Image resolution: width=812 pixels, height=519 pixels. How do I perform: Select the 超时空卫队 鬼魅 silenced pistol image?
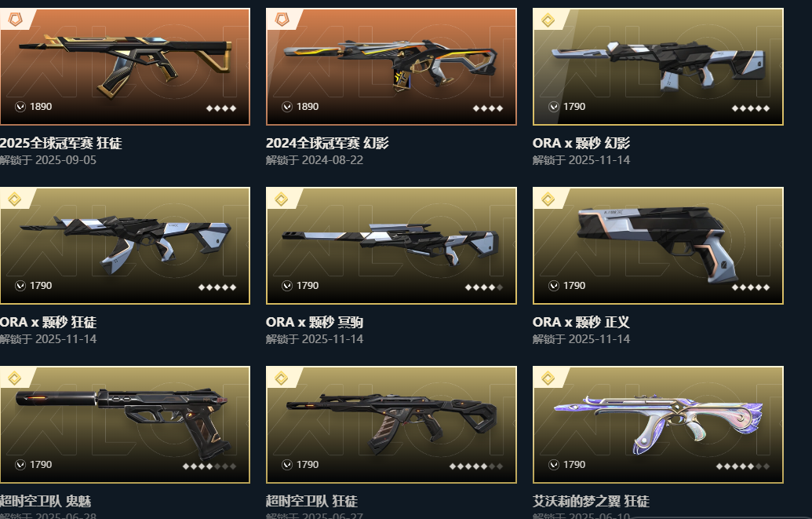point(125,425)
